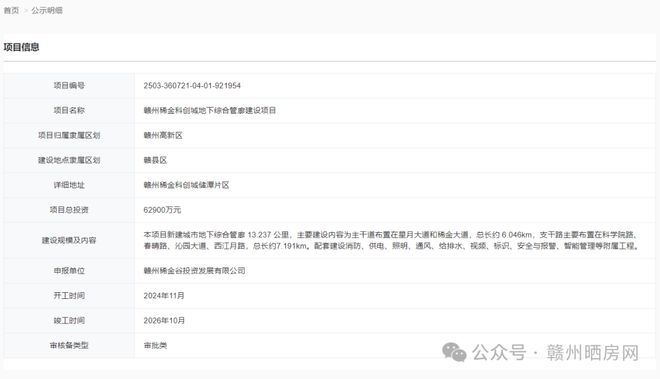
Task: Click the 项目总投资 label cell
Action: (69, 210)
